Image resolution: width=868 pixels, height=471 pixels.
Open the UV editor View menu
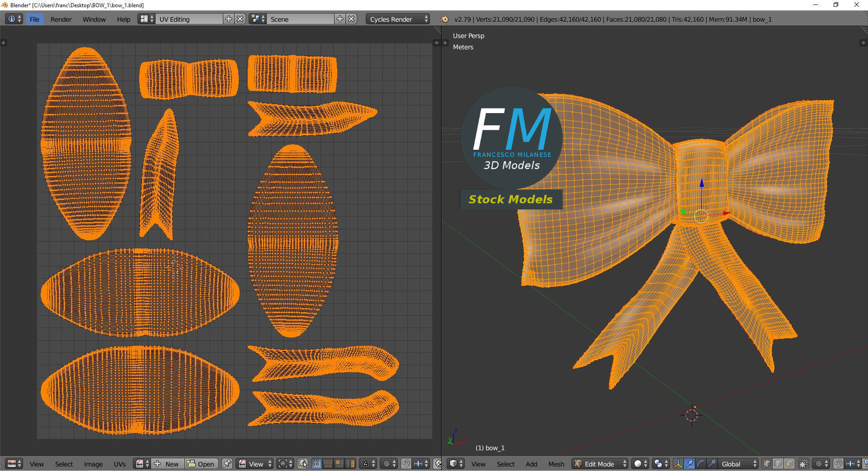pyautogui.click(x=37, y=464)
